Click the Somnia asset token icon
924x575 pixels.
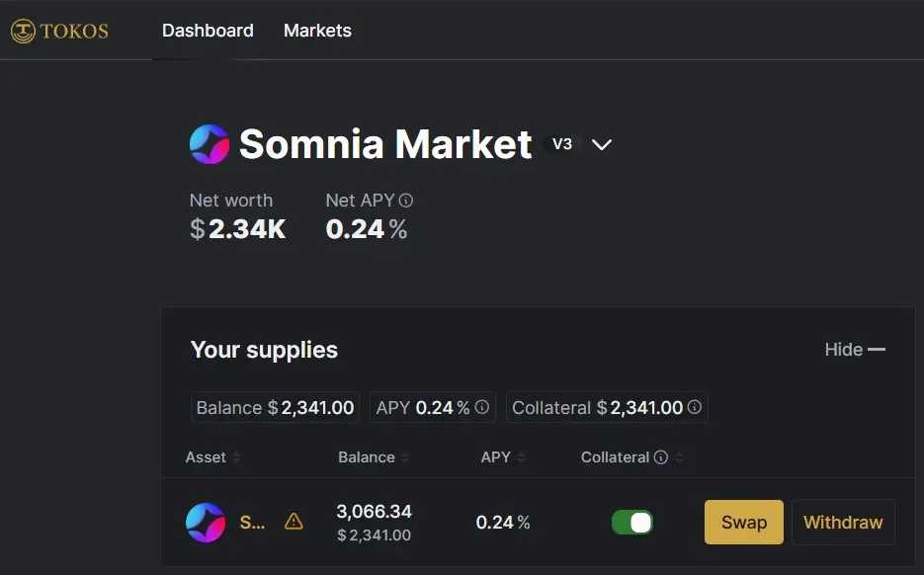(206, 522)
